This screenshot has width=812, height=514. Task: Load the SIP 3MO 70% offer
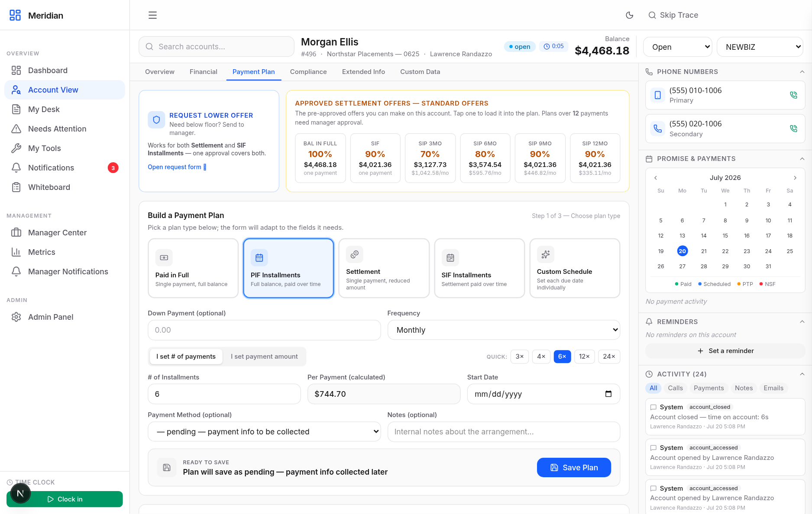[430, 158]
